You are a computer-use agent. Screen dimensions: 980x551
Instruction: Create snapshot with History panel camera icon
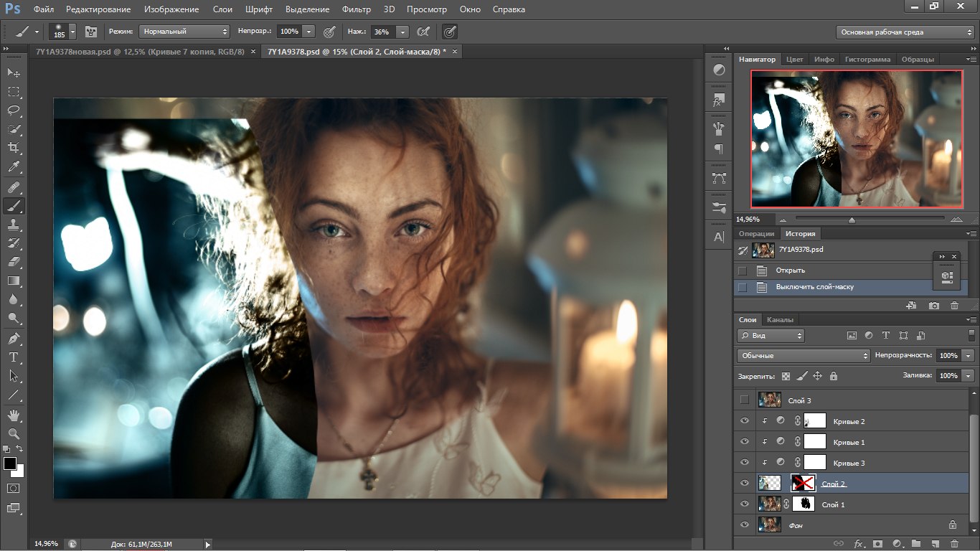tap(933, 306)
